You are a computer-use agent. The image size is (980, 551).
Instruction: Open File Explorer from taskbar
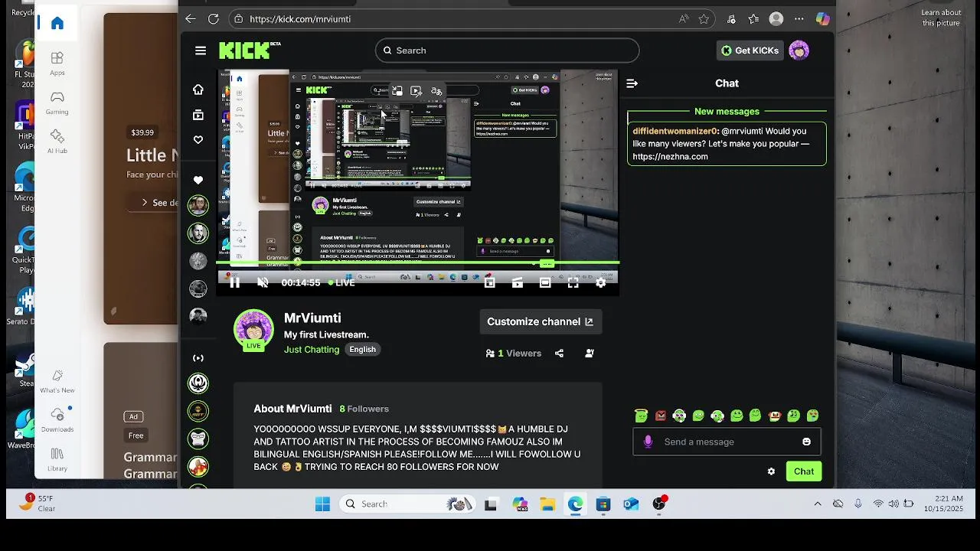click(x=547, y=504)
